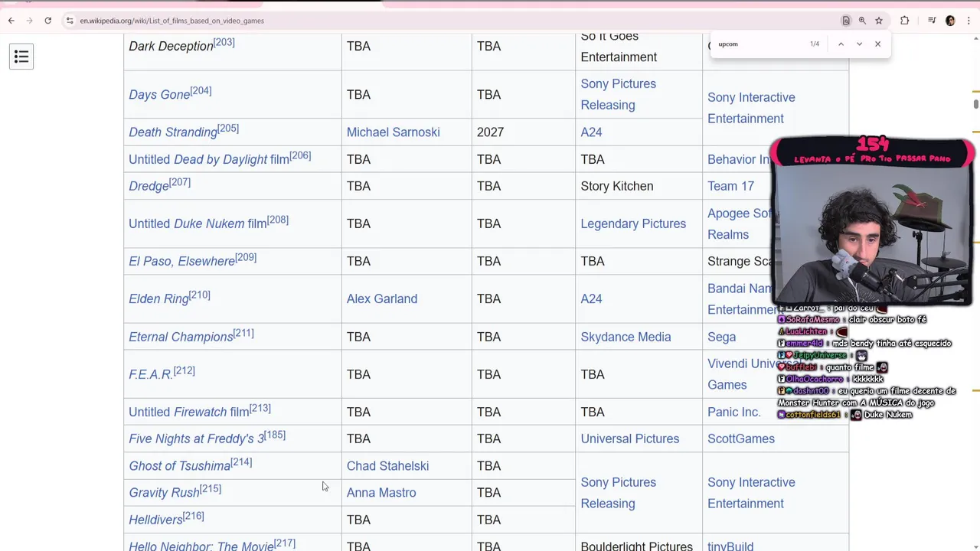
Task: Open citation reference 214 for Ghost of Tsushima
Action: pyautogui.click(x=241, y=462)
